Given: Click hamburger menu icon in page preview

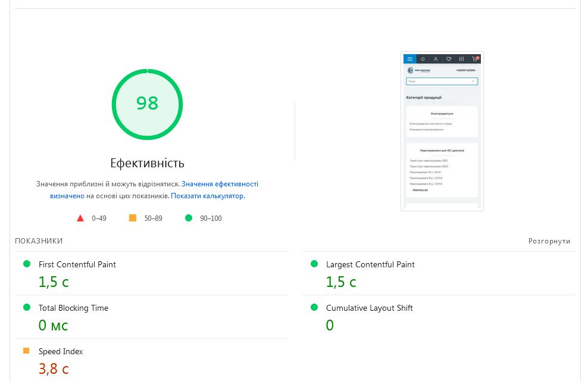Looking at the screenshot, I should [409, 59].
